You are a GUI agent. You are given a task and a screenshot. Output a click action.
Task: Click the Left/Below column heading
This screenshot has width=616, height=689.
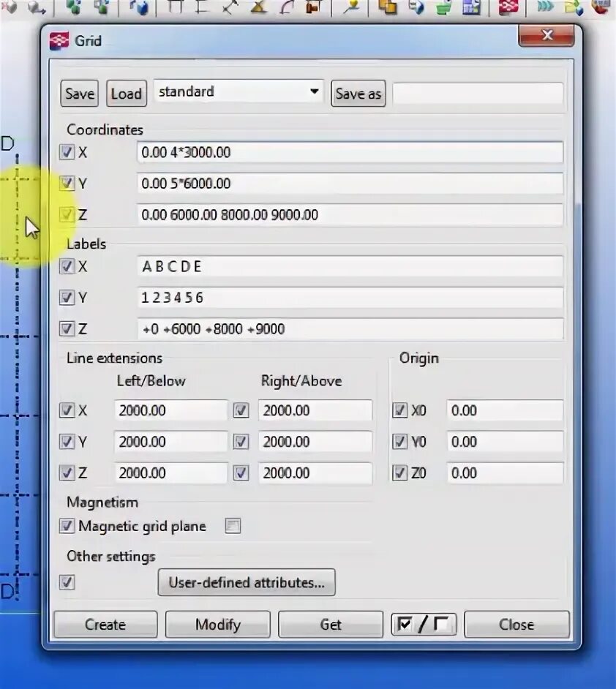(x=151, y=380)
